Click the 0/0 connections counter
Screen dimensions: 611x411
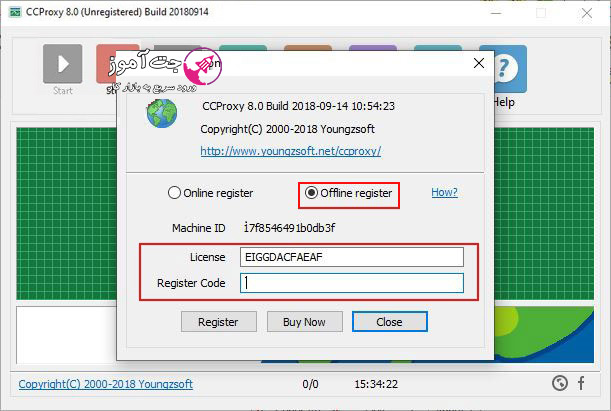coord(310,384)
